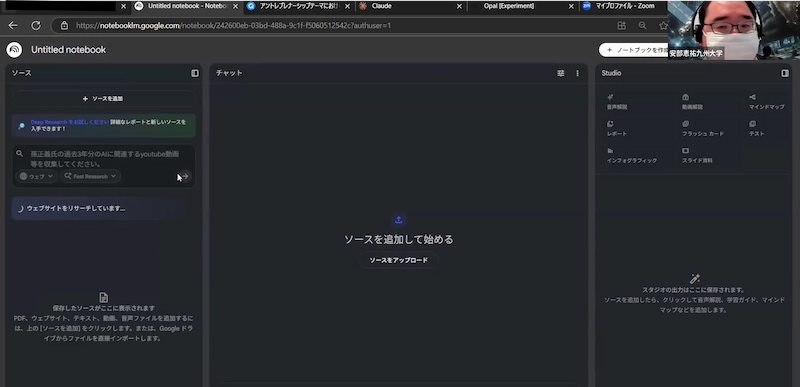Close the Untitled notebook browser tab
Screen dimensions: 800x387
click(x=235, y=7)
